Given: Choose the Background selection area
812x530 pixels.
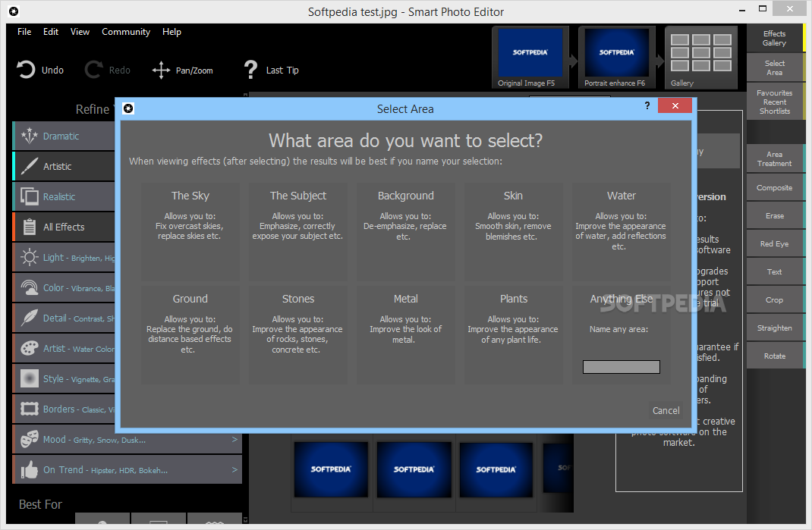Looking at the screenshot, I should (x=405, y=231).
